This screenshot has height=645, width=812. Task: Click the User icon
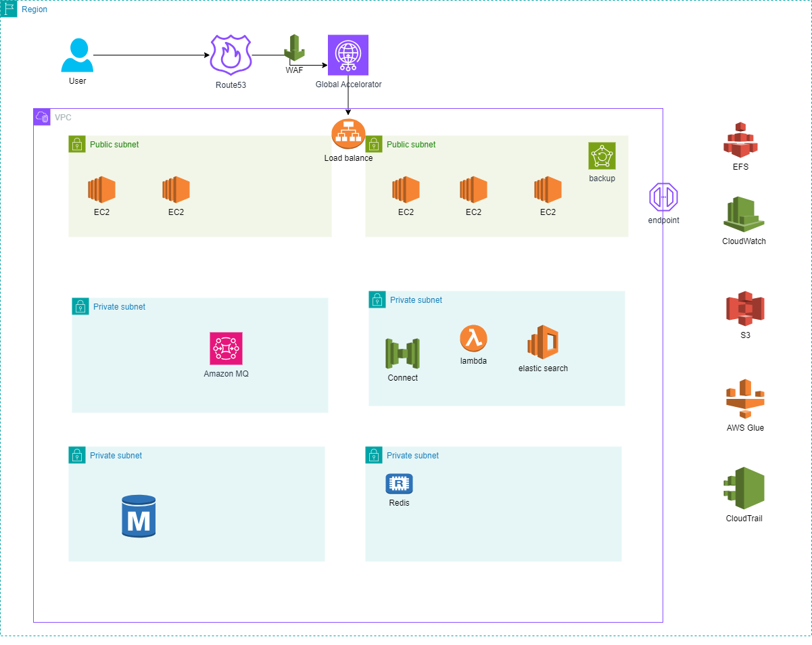[77, 55]
